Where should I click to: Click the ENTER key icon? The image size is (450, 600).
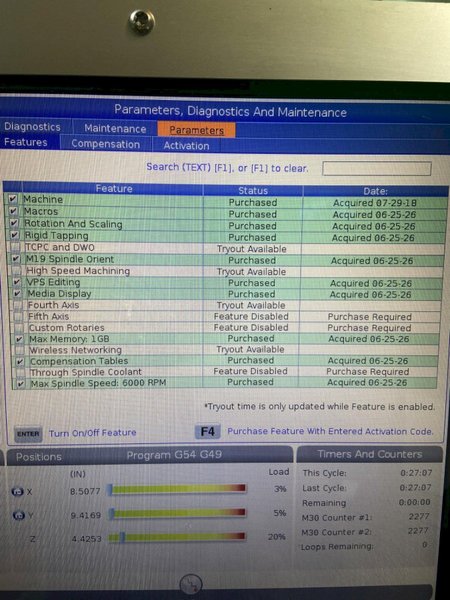coord(28,434)
